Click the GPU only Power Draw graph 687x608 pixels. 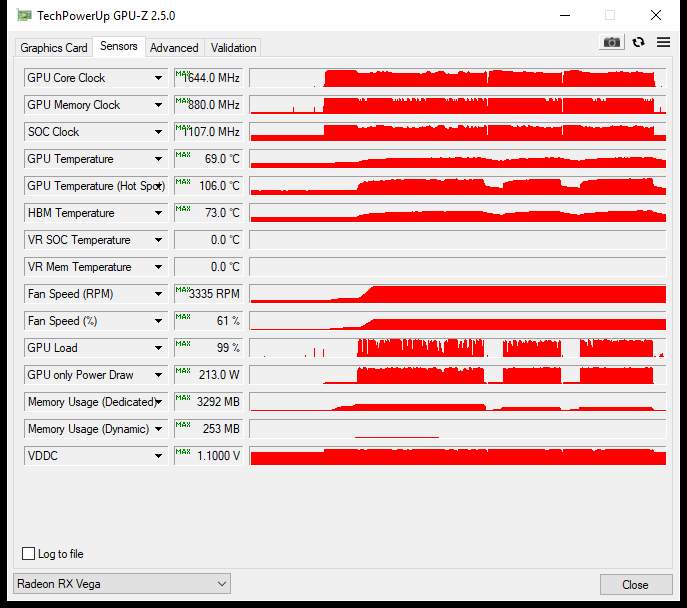pyautogui.click(x=458, y=375)
